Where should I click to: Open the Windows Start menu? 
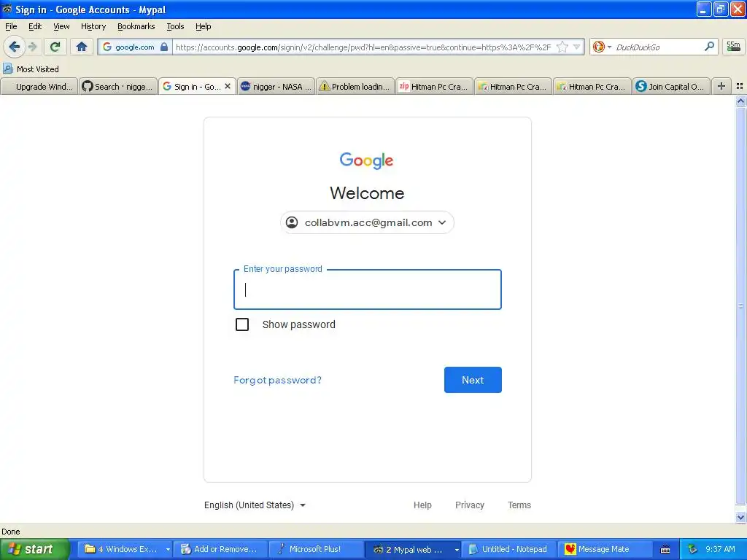pyautogui.click(x=34, y=549)
